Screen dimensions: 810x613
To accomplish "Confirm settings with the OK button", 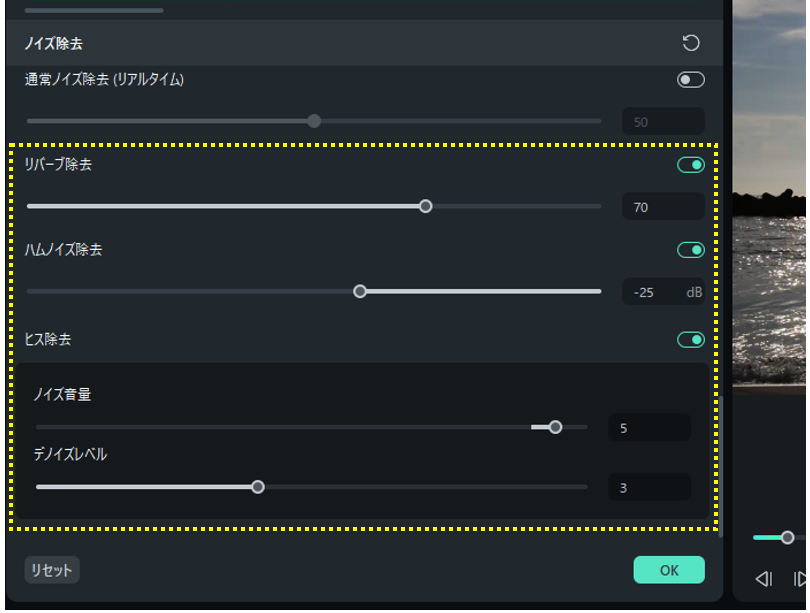I will tap(669, 570).
